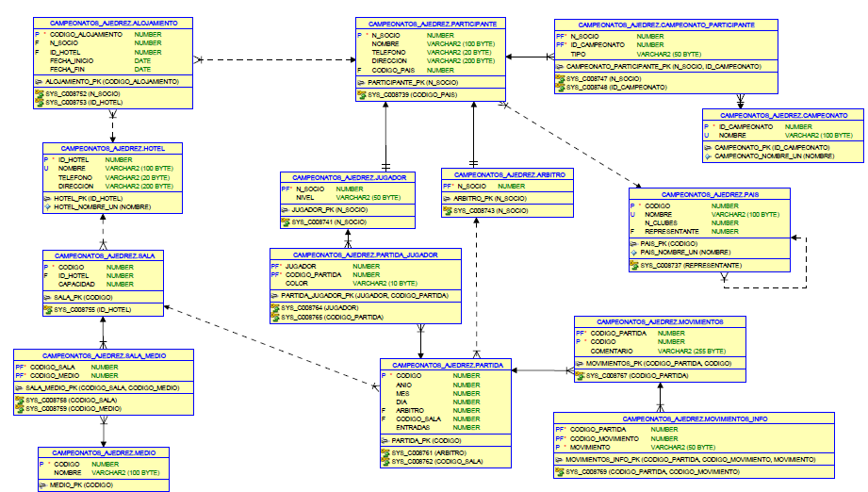This screenshot has height=492, width=868.
Task: Select the PAIS_PK key icon
Action: point(634,243)
